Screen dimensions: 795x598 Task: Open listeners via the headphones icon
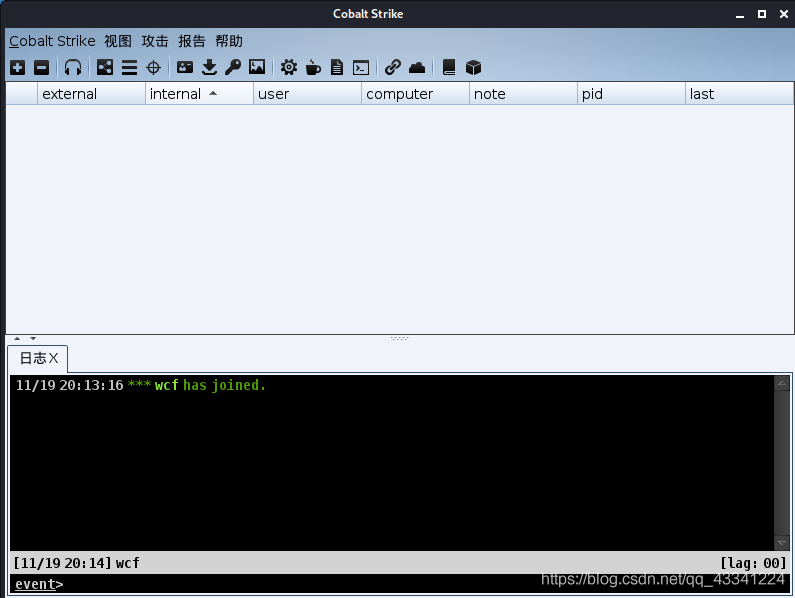click(x=73, y=67)
